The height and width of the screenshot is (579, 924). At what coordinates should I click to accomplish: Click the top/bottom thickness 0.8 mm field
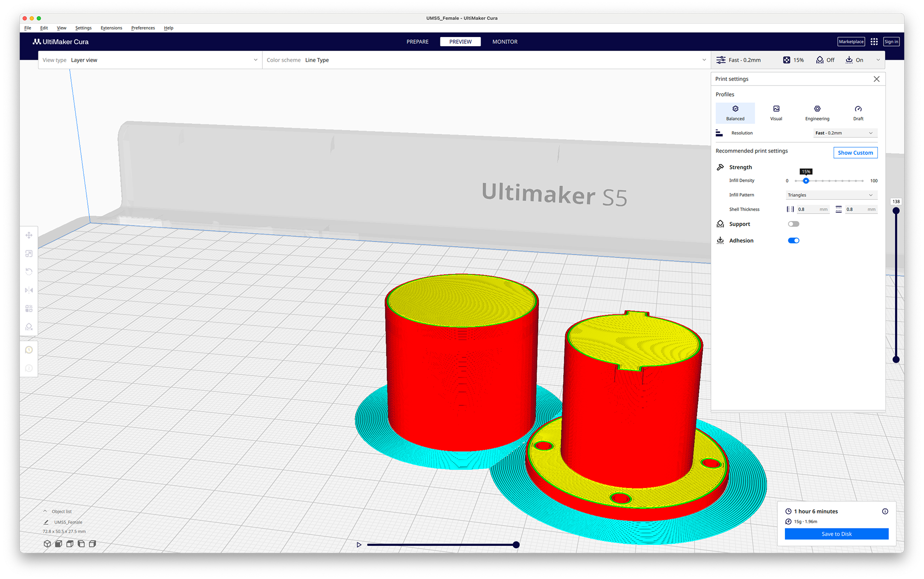click(860, 209)
